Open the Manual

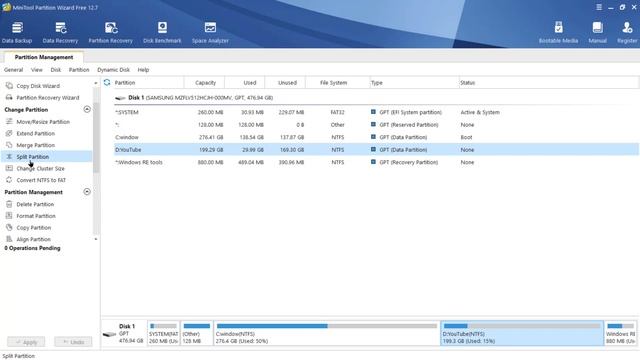[x=598, y=32]
